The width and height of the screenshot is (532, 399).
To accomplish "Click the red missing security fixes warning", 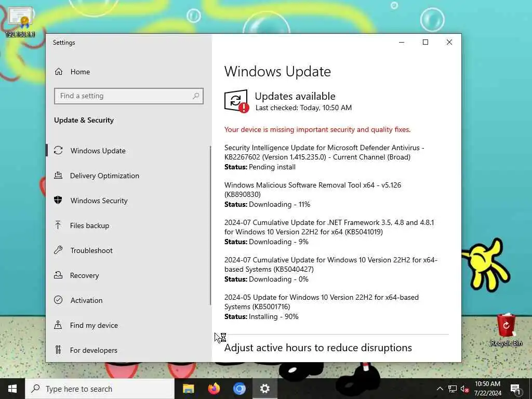I will tap(317, 129).
